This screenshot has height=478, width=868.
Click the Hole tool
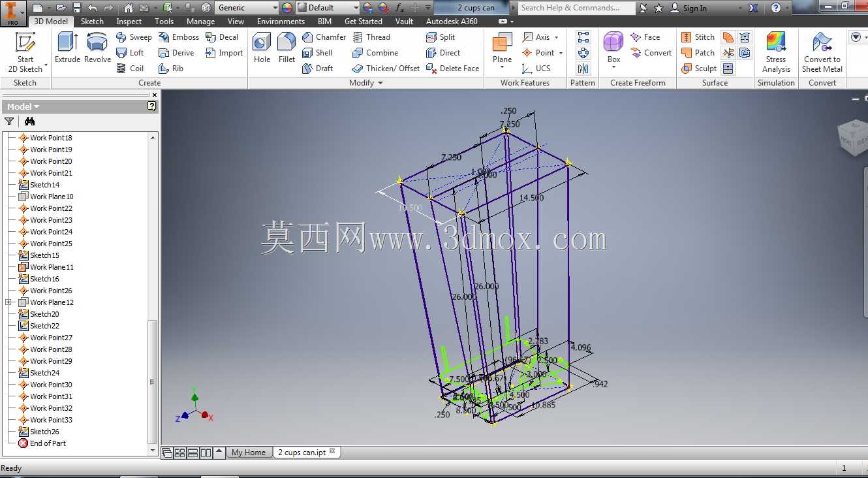pyautogui.click(x=262, y=48)
